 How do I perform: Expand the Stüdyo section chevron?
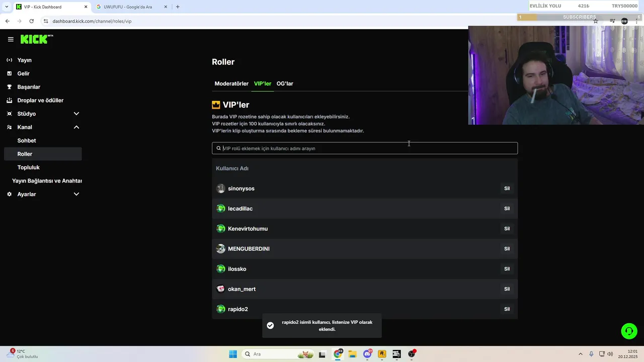click(76, 114)
